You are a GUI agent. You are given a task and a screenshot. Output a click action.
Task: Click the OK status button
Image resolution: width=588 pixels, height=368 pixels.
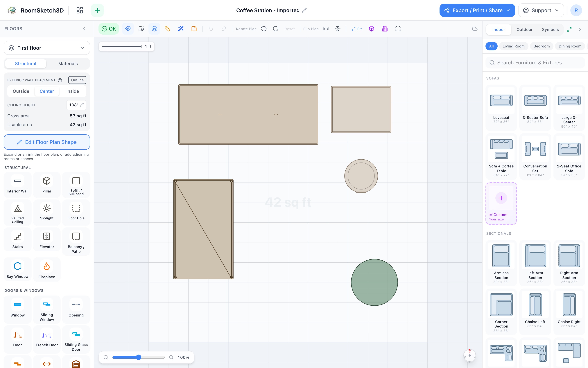[109, 29]
